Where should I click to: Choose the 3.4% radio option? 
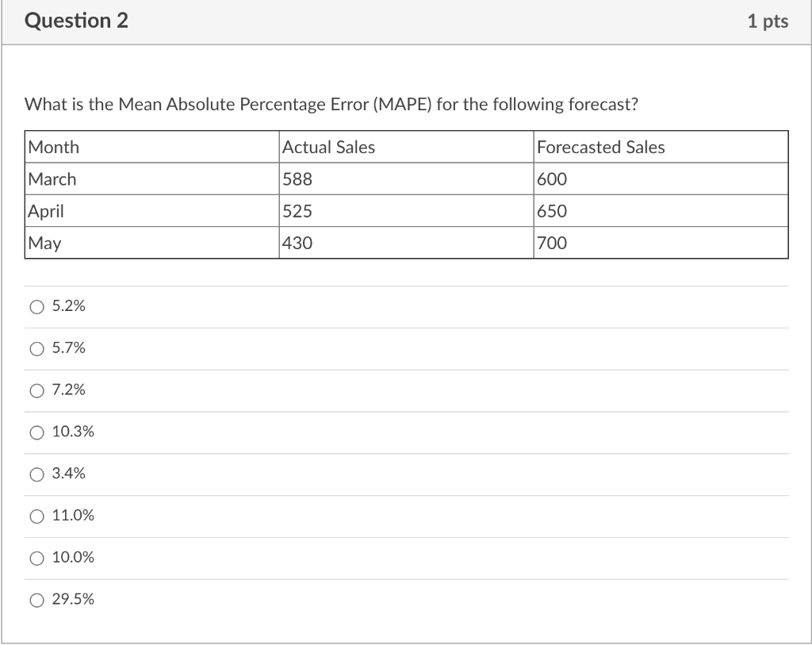(36, 474)
